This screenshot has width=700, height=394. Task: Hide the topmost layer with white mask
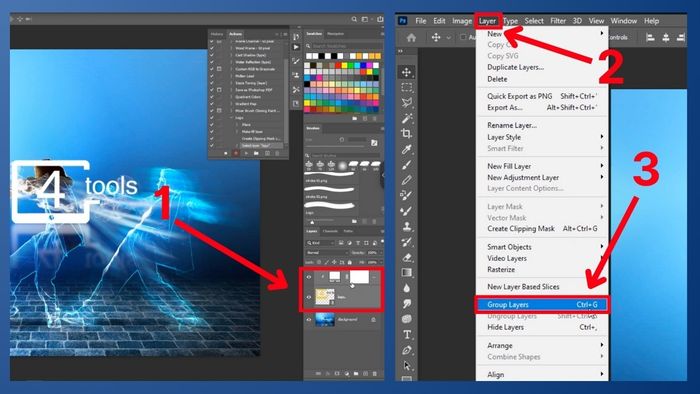pyautogui.click(x=308, y=277)
